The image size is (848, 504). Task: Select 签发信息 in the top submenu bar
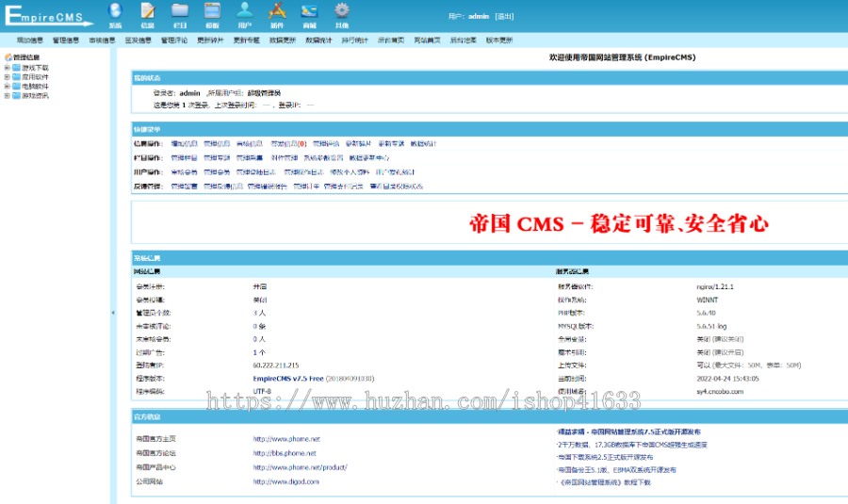point(138,40)
